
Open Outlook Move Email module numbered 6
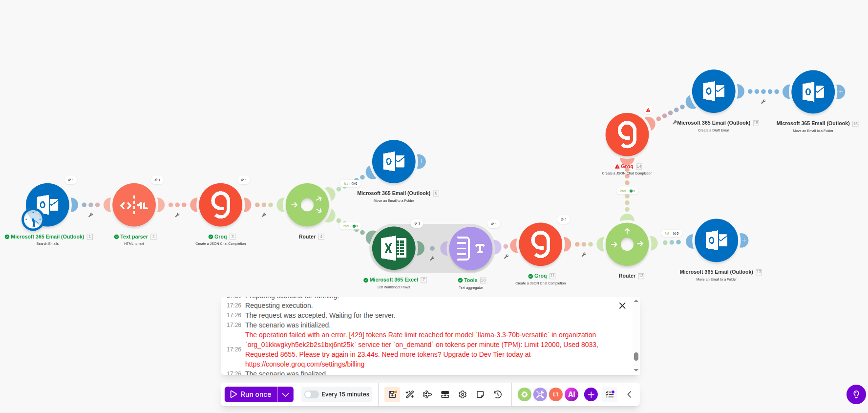pos(394,161)
